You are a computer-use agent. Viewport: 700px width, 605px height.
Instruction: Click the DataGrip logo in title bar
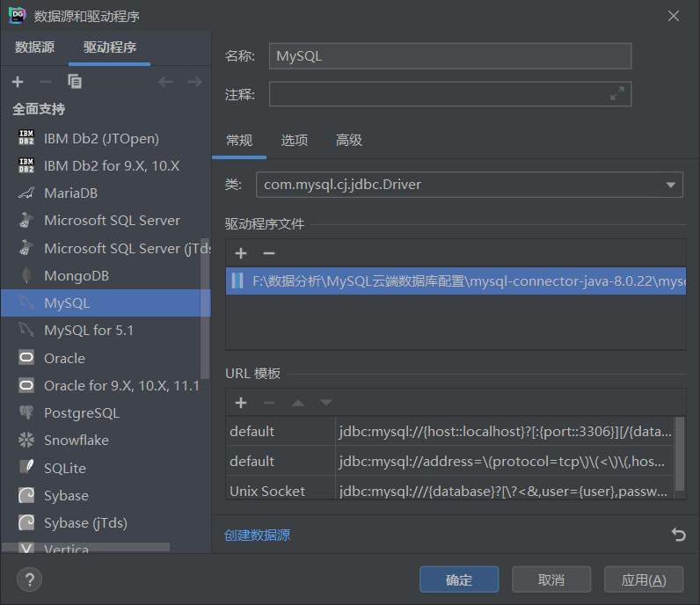point(18,15)
